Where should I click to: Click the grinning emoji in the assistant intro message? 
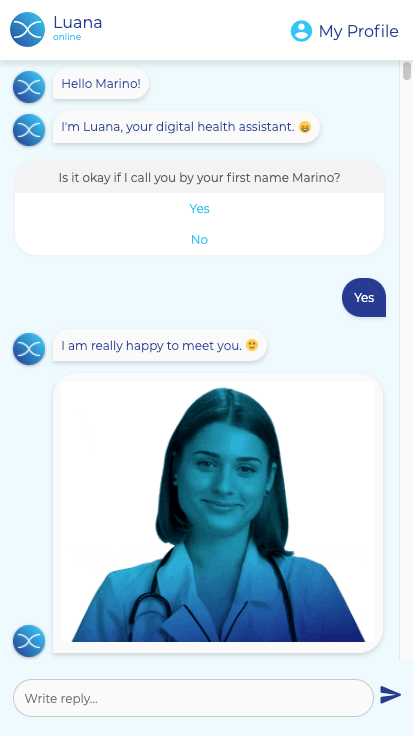click(x=305, y=127)
